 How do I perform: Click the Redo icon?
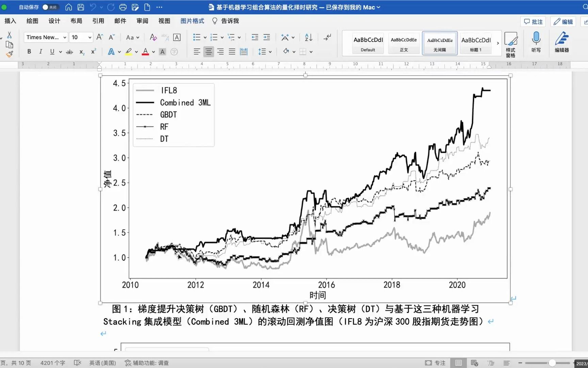[x=111, y=7]
